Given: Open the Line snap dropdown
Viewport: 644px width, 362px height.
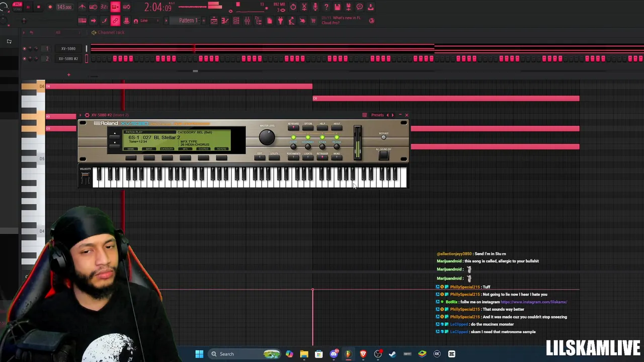Looking at the screenshot, I should click(150, 21).
